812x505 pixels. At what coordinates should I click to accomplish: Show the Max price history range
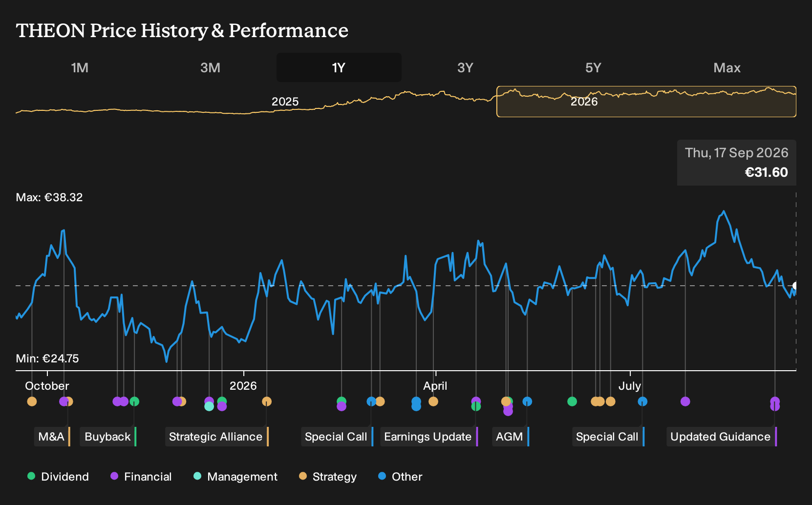pos(727,67)
